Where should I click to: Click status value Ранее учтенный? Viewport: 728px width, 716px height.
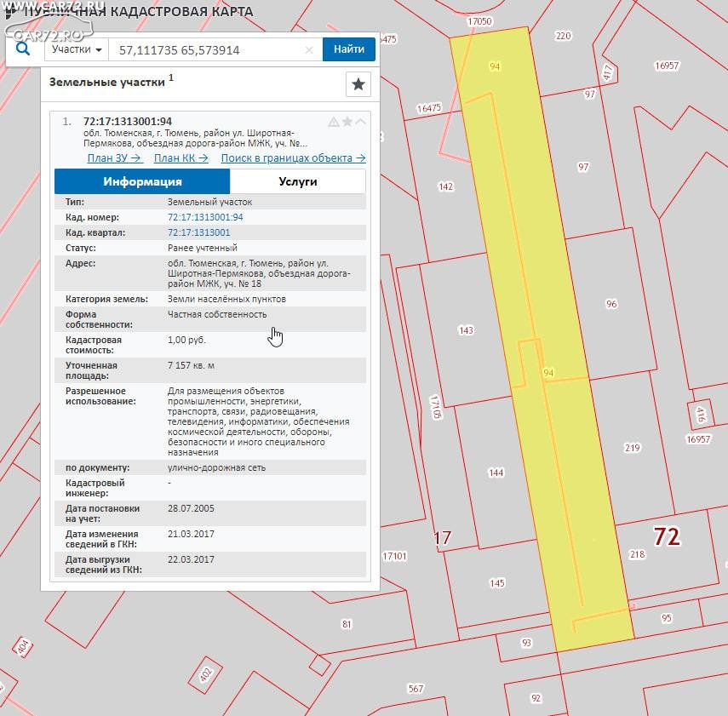tap(203, 248)
